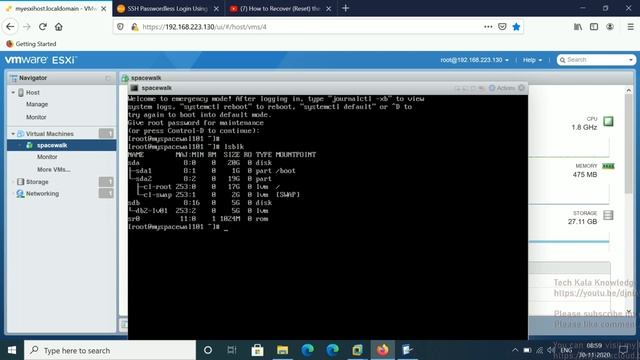
Task: Click inside the spacewalk console terminal
Action: point(328,216)
